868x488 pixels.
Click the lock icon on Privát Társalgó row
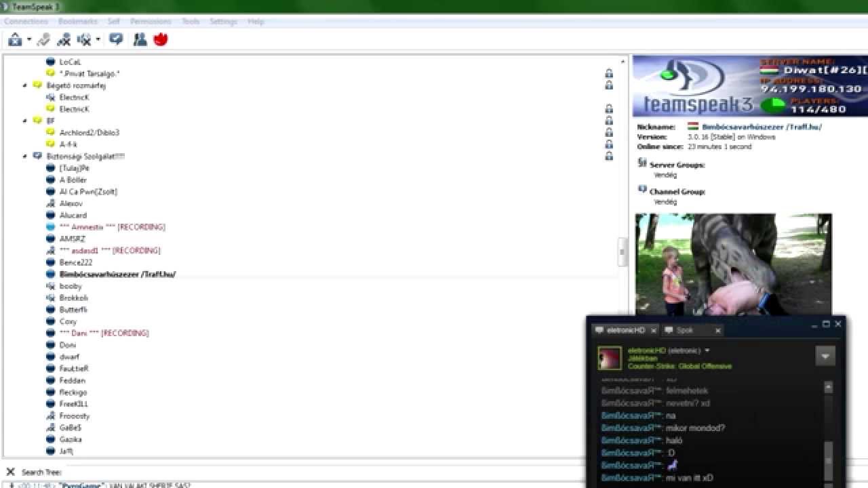pyautogui.click(x=609, y=73)
